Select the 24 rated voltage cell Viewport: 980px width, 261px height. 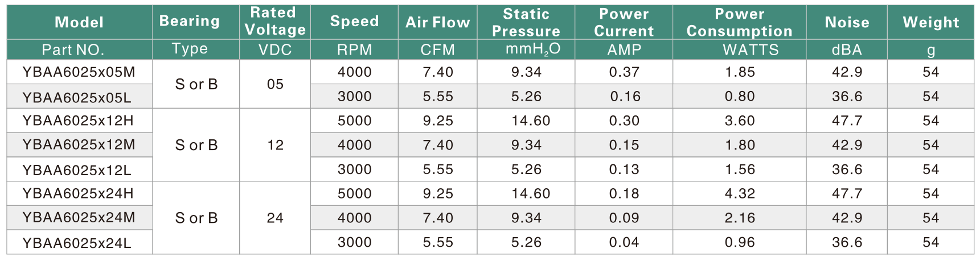[275, 218]
